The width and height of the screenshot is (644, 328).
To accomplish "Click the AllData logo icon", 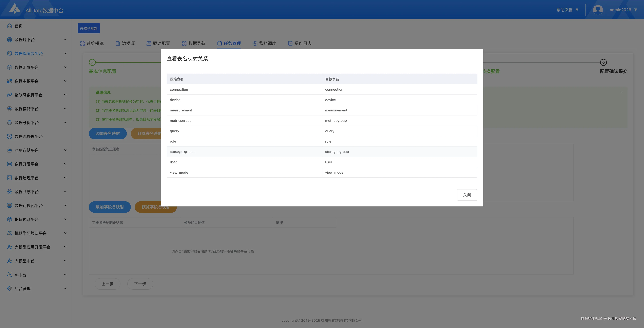I will point(15,9).
